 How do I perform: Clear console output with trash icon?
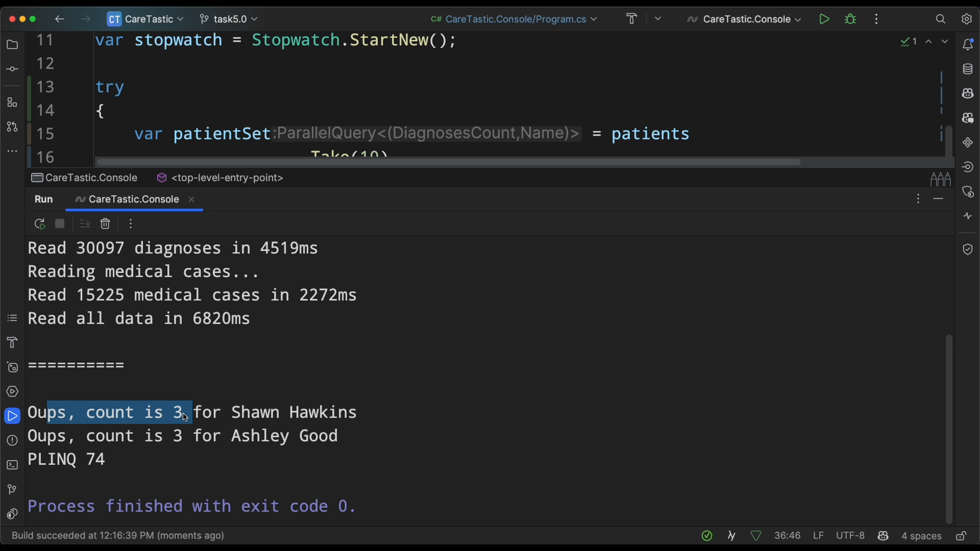(x=105, y=224)
